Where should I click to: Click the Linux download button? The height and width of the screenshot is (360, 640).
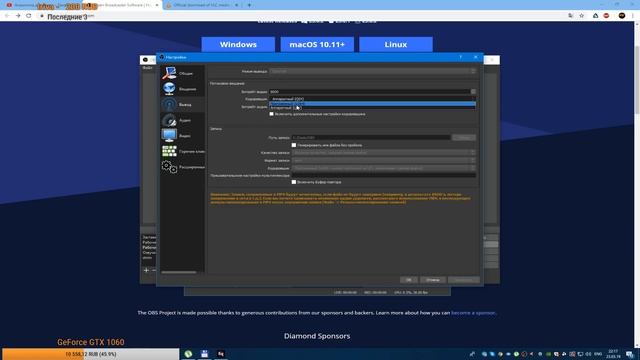[396, 44]
